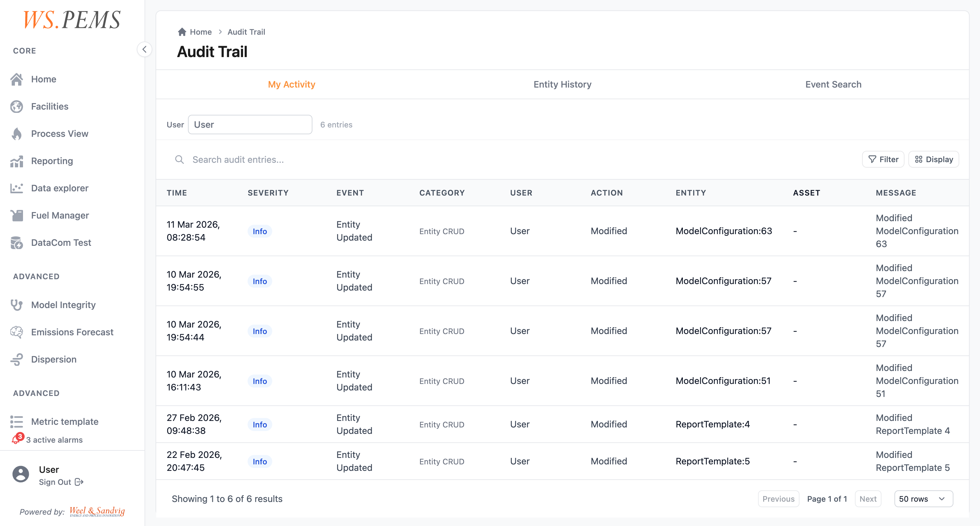Click the ModelConfiguration:63 entity cell
This screenshot has width=980, height=526.
(x=724, y=231)
